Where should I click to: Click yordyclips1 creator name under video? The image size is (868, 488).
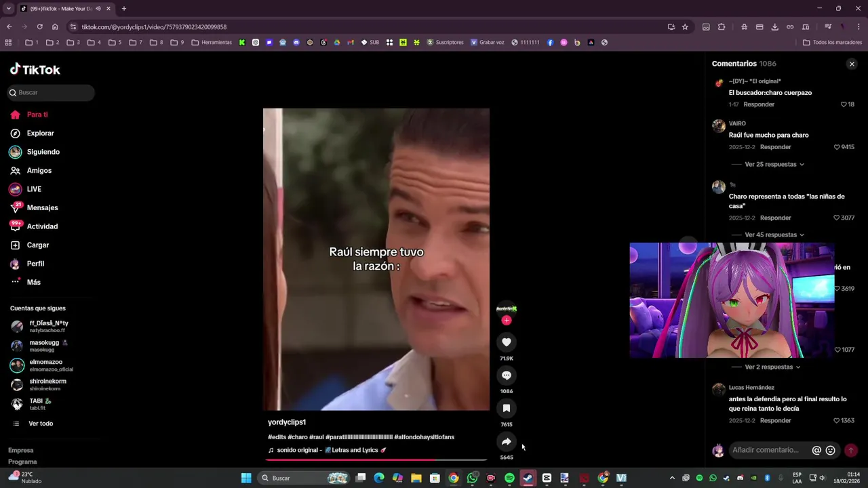click(287, 422)
